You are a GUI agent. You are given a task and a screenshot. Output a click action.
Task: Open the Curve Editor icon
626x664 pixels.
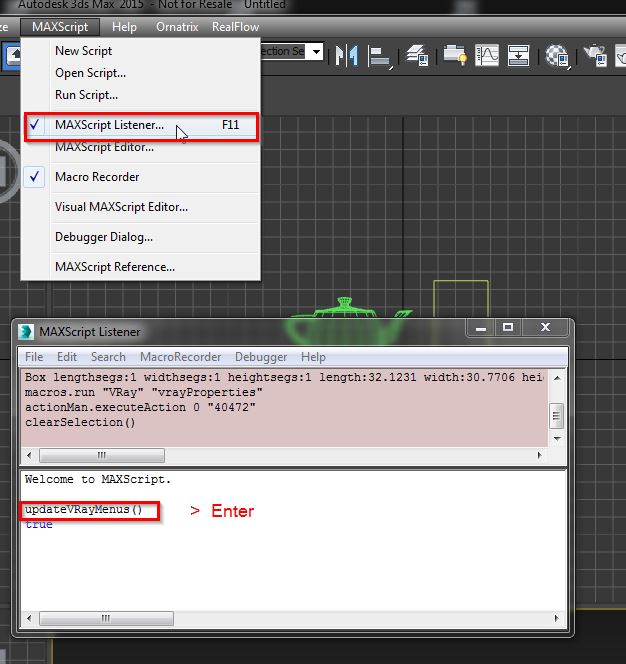pos(487,55)
